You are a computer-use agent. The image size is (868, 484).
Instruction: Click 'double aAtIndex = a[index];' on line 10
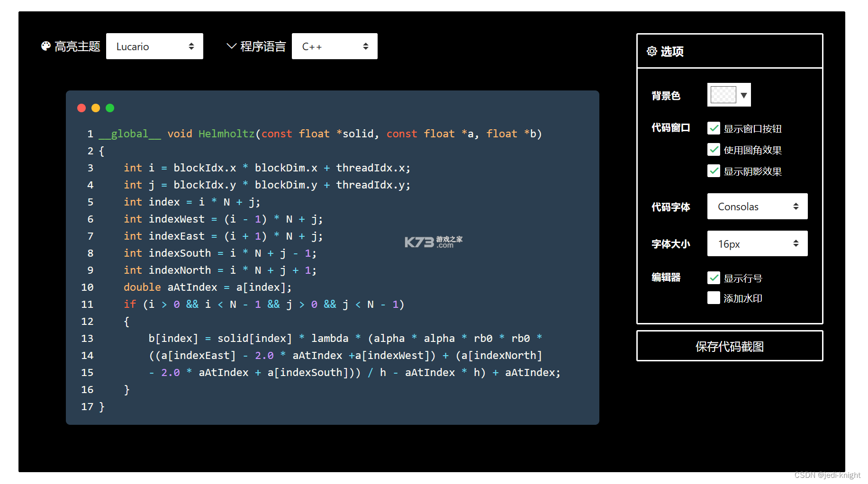(208, 287)
